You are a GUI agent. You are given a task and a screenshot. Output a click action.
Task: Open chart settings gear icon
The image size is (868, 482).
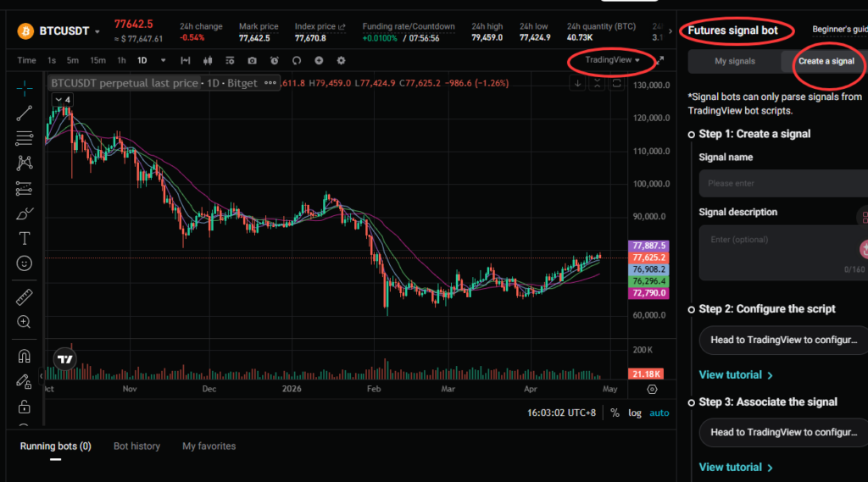click(341, 60)
